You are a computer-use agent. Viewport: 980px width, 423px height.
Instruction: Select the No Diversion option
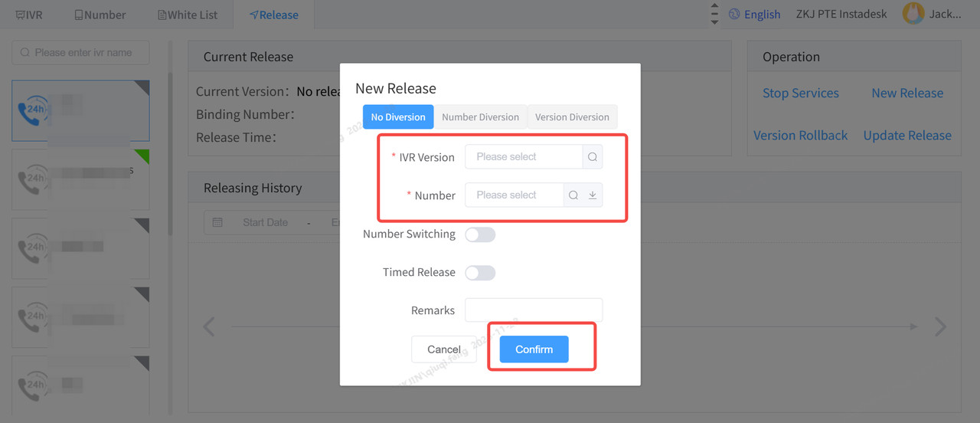398,117
